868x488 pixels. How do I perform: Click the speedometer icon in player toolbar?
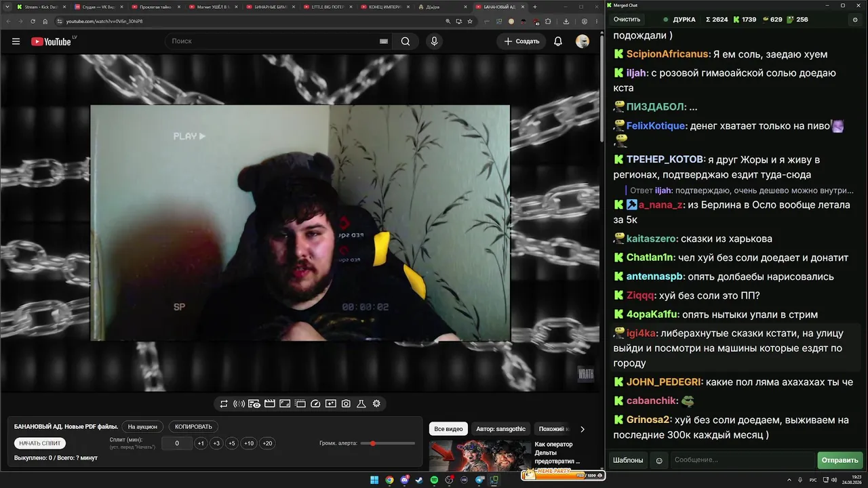tap(315, 404)
